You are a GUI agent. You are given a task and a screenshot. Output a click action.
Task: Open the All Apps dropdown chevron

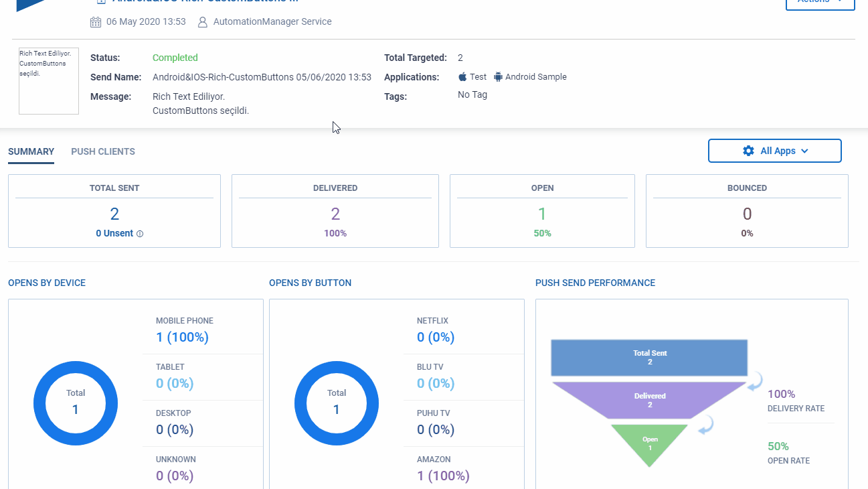click(x=804, y=151)
